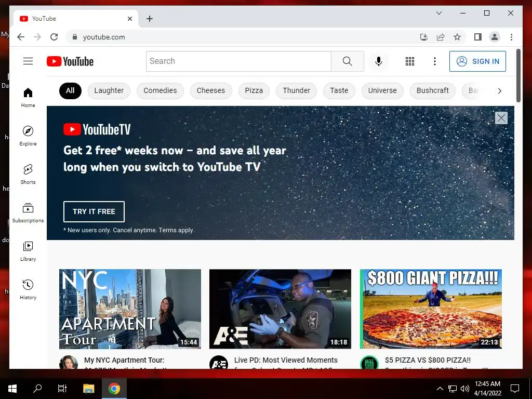Open taskbar search

coord(37,389)
